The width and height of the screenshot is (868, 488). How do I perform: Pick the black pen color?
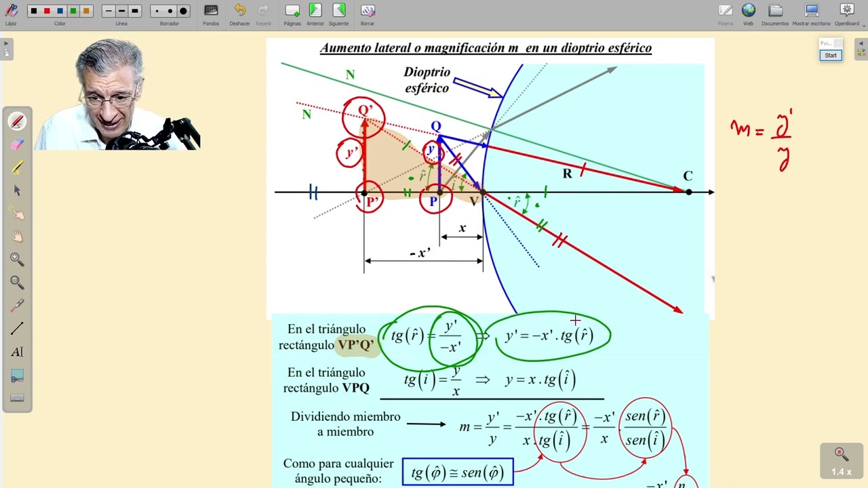point(34,11)
